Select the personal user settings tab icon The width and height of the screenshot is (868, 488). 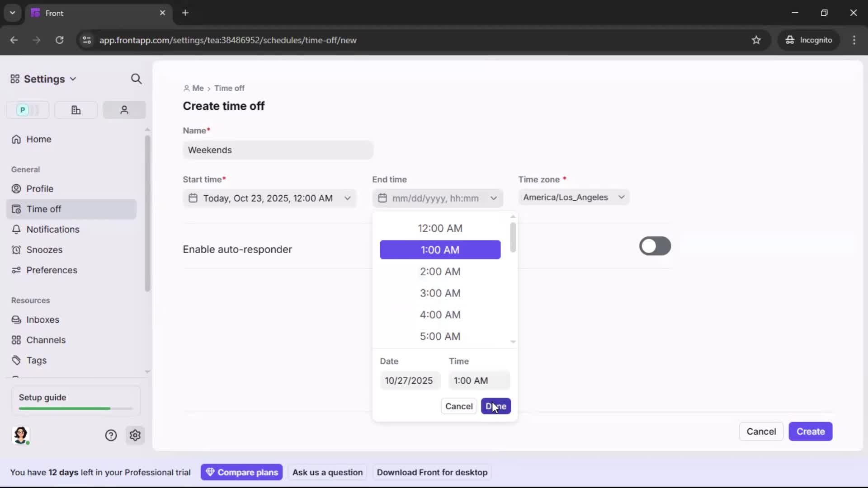pos(124,110)
